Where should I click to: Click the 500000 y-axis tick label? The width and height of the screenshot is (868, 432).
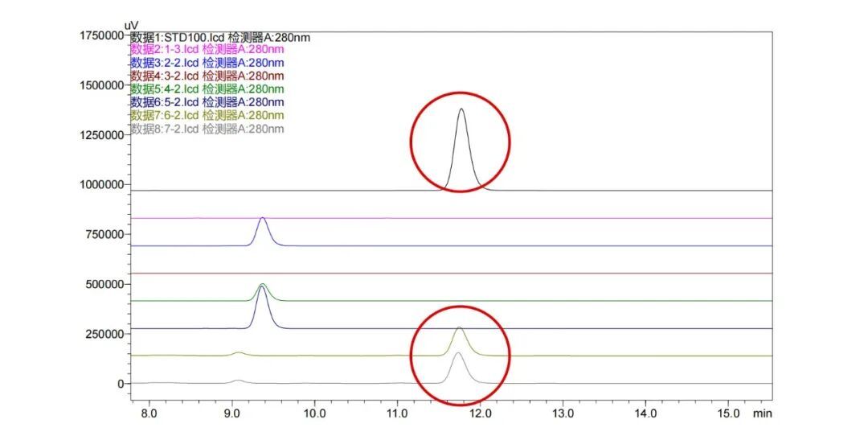click(106, 284)
